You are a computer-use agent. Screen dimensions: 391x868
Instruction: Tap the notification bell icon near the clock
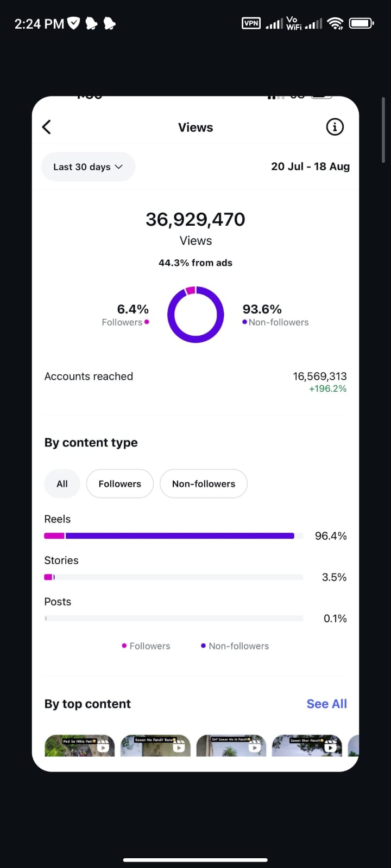91,23
